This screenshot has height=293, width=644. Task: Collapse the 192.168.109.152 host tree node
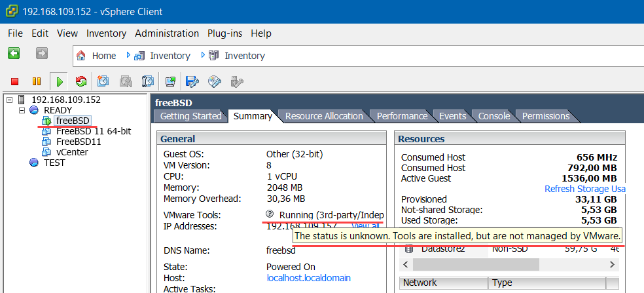[10, 100]
